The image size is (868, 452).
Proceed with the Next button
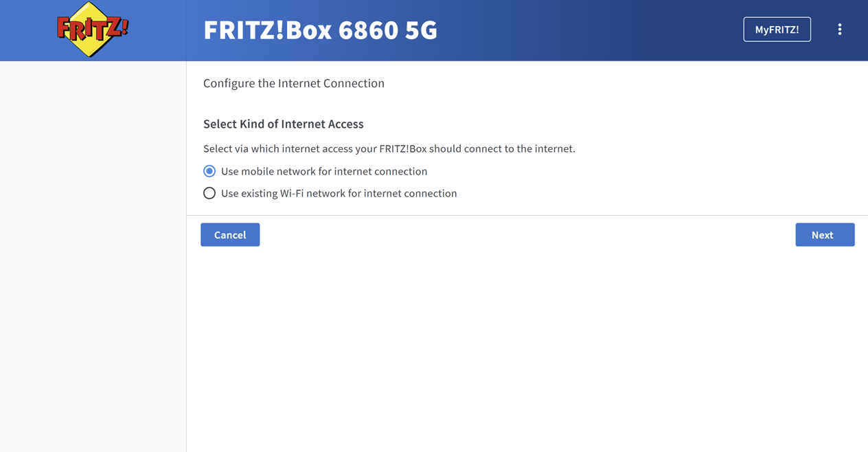click(825, 235)
